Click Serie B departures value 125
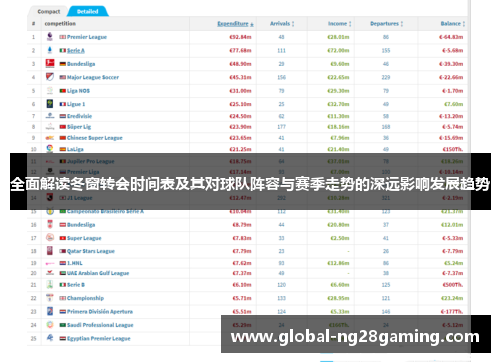500x362 pixels. coord(386,285)
